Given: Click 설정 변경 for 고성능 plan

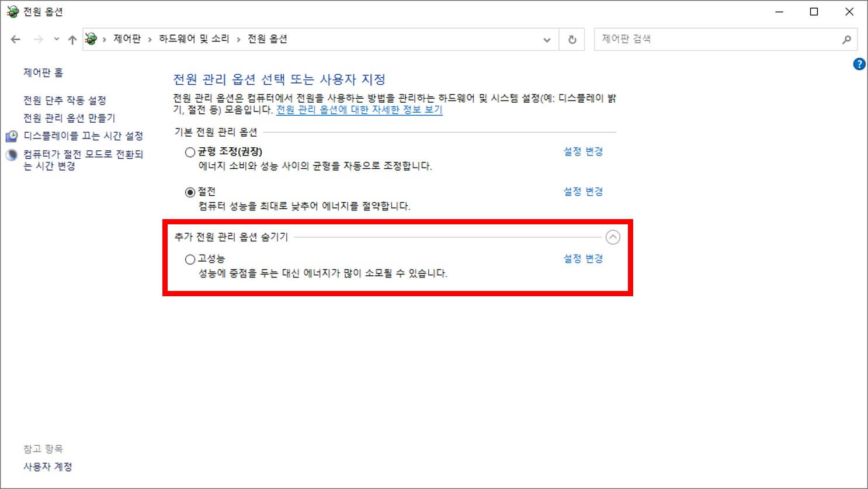Looking at the screenshot, I should (583, 259).
